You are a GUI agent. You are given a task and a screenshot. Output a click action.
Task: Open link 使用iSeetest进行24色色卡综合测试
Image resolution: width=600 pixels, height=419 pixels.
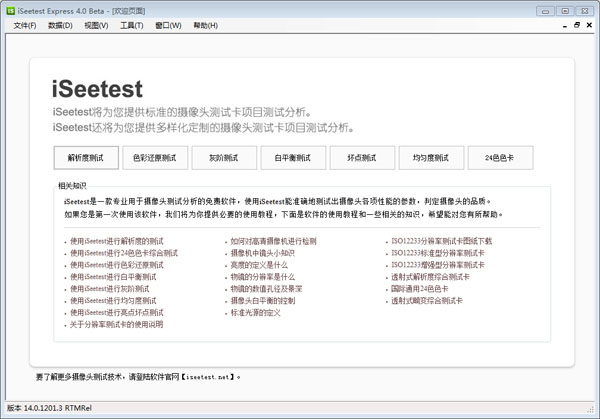[124, 253]
